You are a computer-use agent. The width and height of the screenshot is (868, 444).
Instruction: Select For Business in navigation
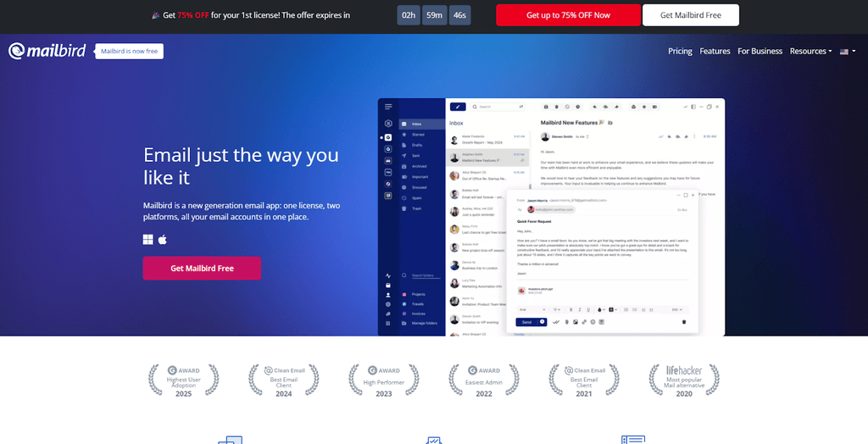pos(759,51)
